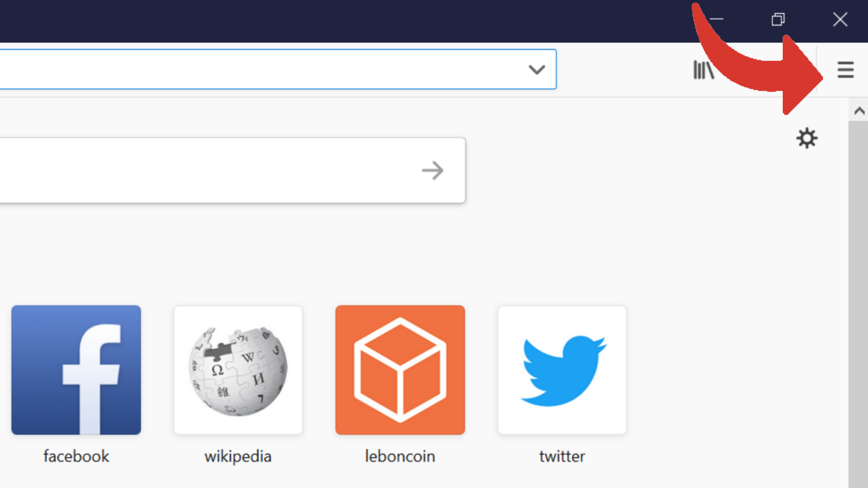Screen dimensions: 868x488
Task: Select the wikipedia label under its tile
Action: tap(238, 456)
